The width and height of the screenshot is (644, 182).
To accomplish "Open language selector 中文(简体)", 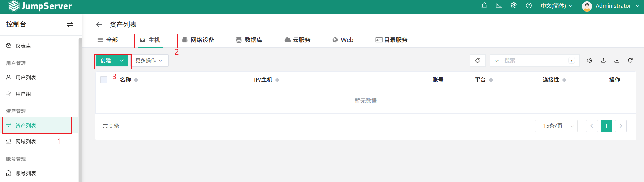I will tap(557, 6).
